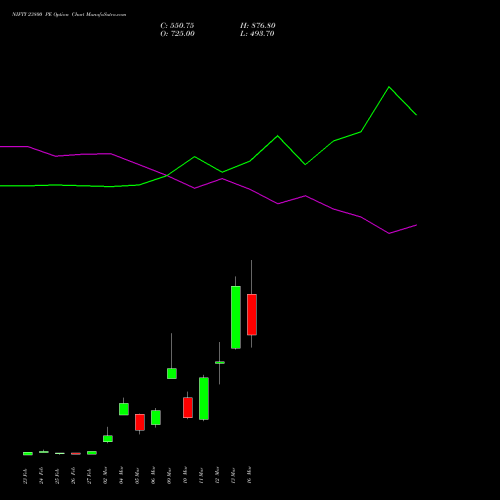Click the 16 Mar date label

[x=250, y=475]
